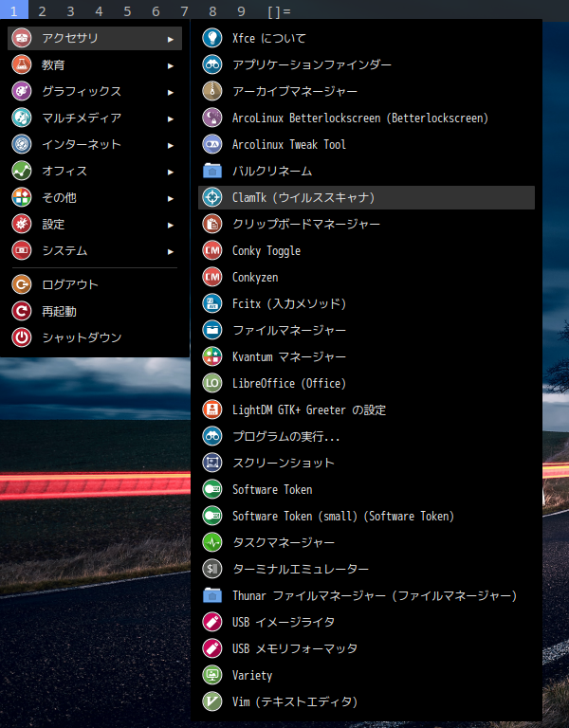Image resolution: width=569 pixels, height=728 pixels.
Task: Click the ターミナルエミュレーター icon
Action: [212, 569]
